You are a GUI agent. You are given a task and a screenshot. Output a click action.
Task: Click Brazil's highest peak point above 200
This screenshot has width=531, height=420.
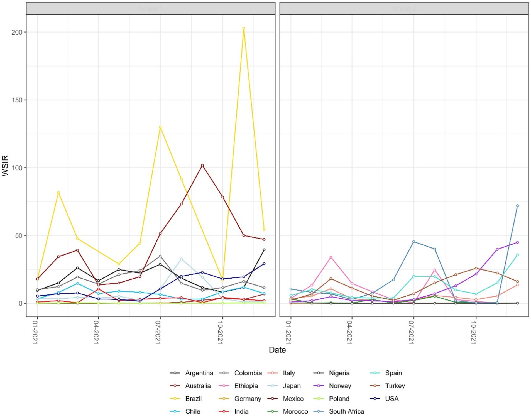[x=244, y=28]
